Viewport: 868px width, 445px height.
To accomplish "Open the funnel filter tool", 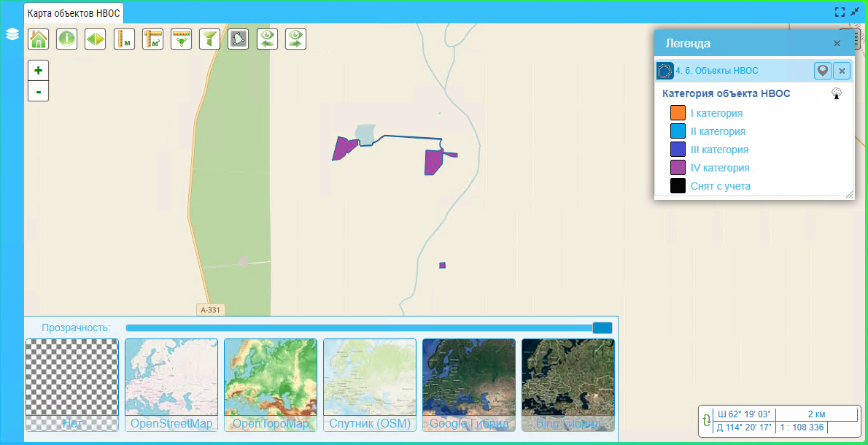I will (209, 39).
